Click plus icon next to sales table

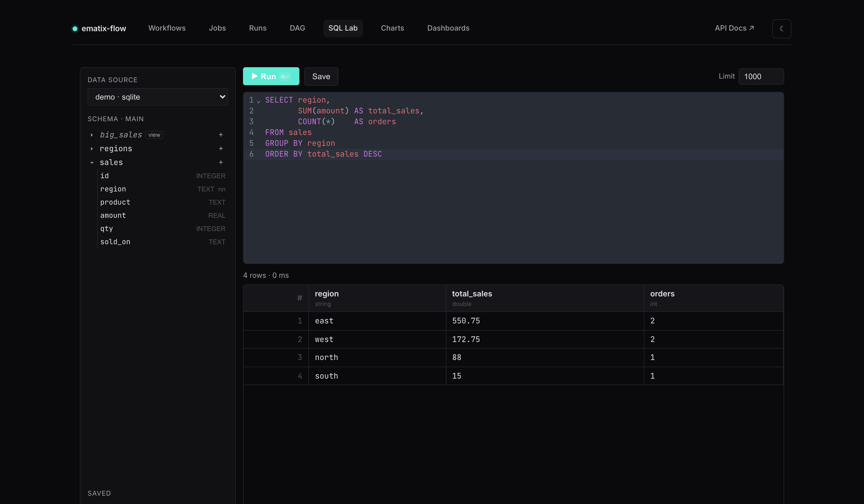(x=221, y=162)
